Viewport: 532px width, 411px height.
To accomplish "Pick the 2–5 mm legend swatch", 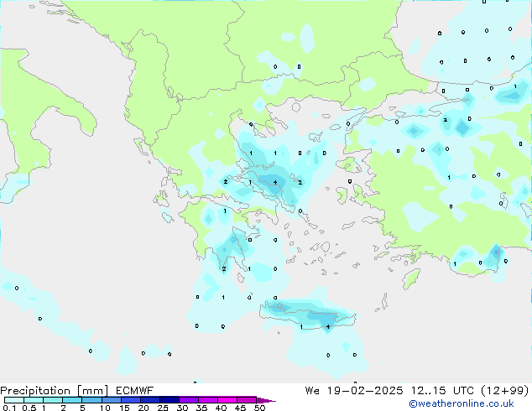I will click(x=72, y=400).
